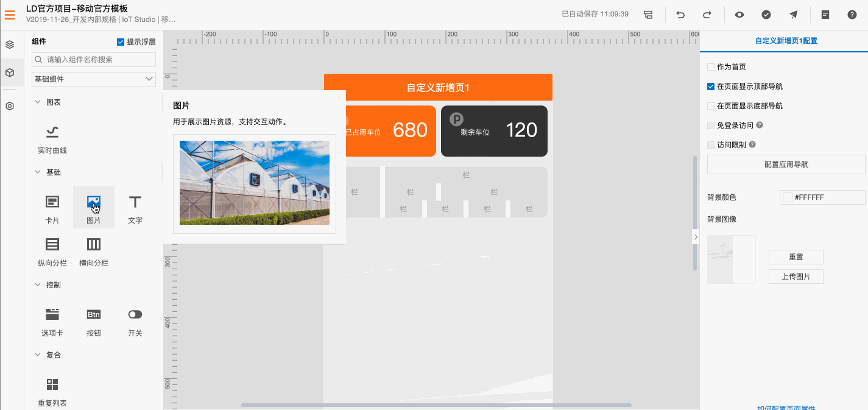Click the page structure toolbar icon
Viewport: 868px width, 410px height.
[x=648, y=14]
